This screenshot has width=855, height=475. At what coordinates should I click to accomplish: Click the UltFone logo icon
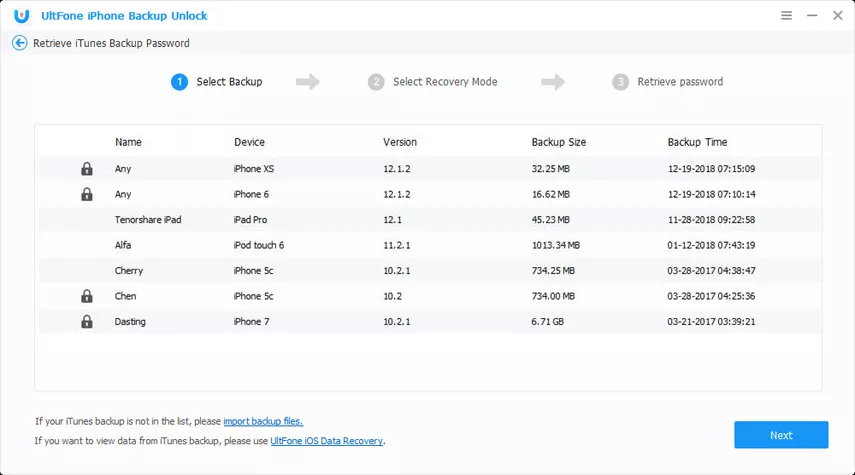(21, 16)
